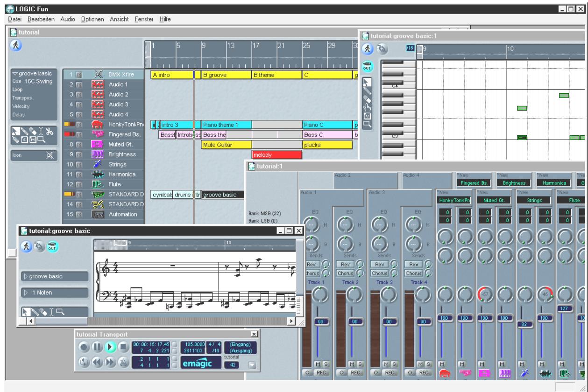This screenshot has height=392, width=588.
Task: Click Chorus send button on mixer Track 2
Action: pyautogui.click(x=346, y=273)
